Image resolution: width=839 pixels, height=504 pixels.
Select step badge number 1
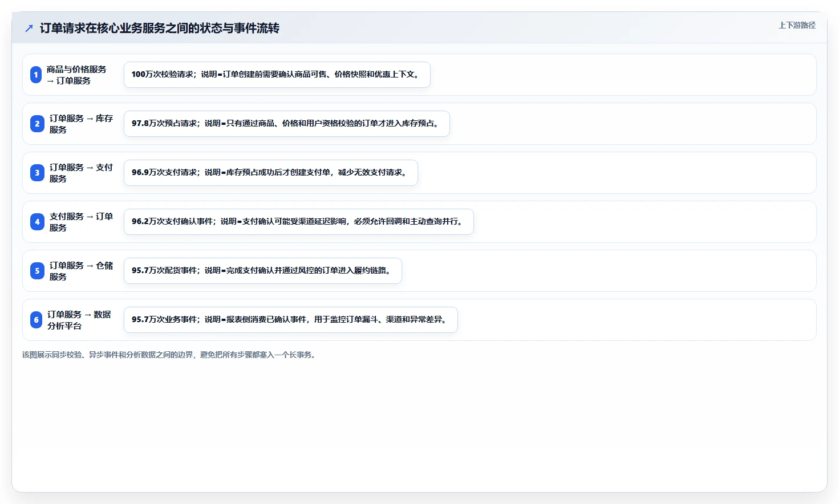click(x=36, y=75)
